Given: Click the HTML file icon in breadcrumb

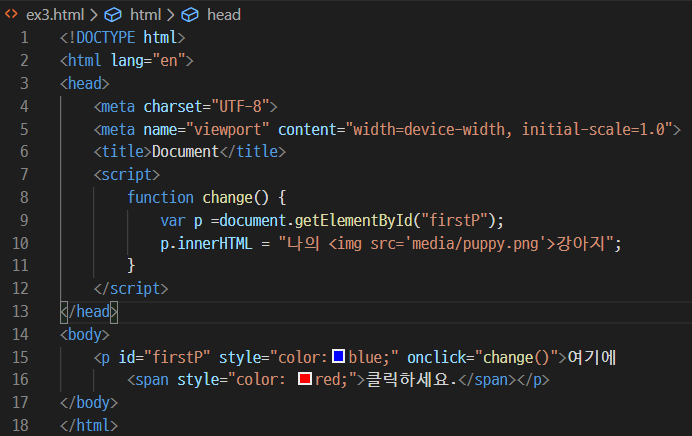Looking at the screenshot, I should (x=11, y=15).
